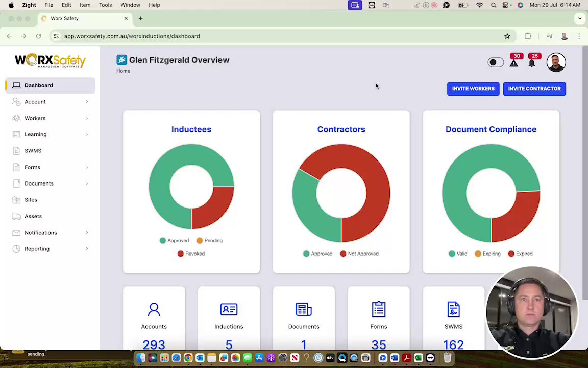Reload the page in browser
The width and height of the screenshot is (588, 368).
(x=38, y=36)
